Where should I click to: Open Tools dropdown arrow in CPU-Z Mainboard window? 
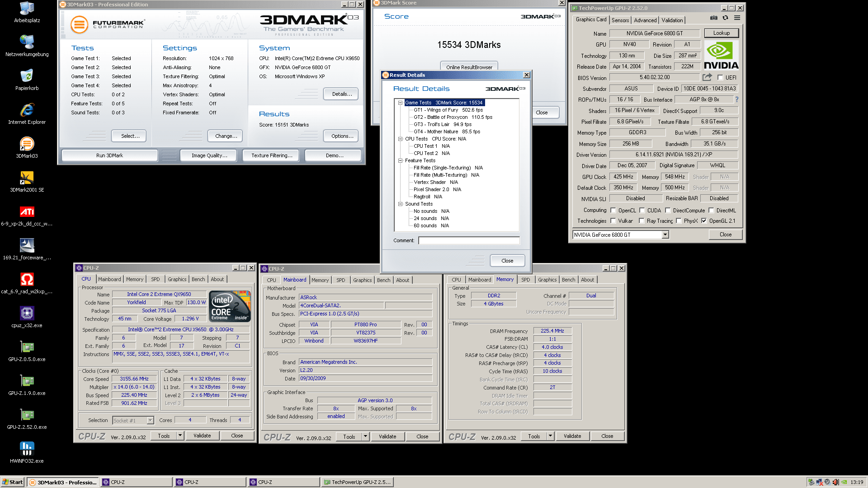pos(365,436)
